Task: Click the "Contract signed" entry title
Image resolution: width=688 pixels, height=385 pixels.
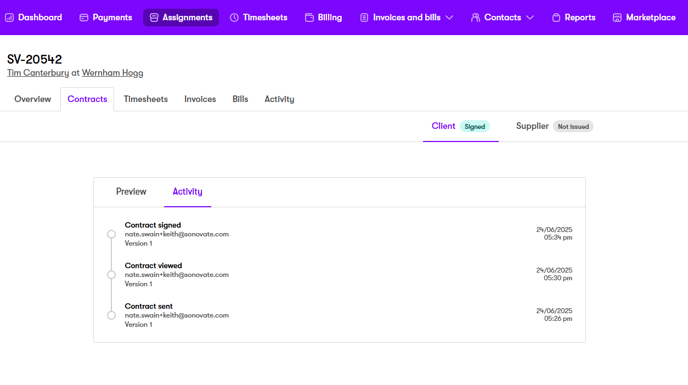Action: coord(153,225)
